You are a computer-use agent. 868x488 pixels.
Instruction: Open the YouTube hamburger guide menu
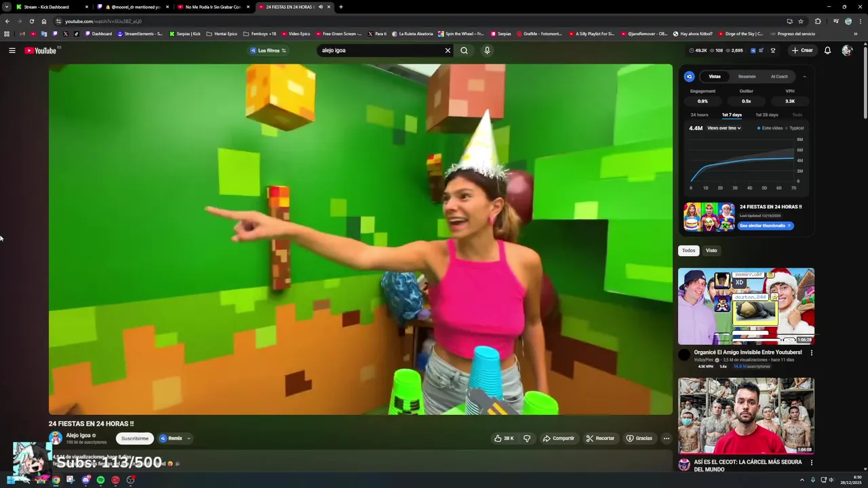(x=12, y=50)
